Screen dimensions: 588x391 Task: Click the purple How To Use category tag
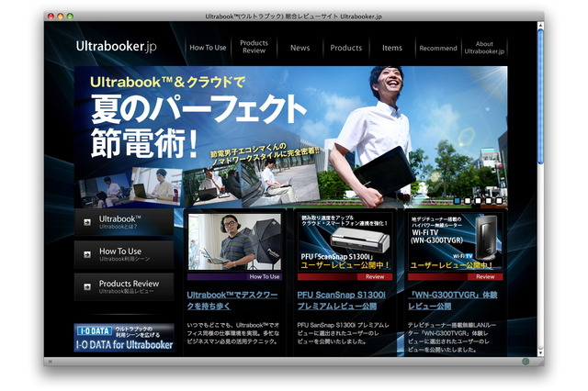pyautogui.click(x=234, y=277)
